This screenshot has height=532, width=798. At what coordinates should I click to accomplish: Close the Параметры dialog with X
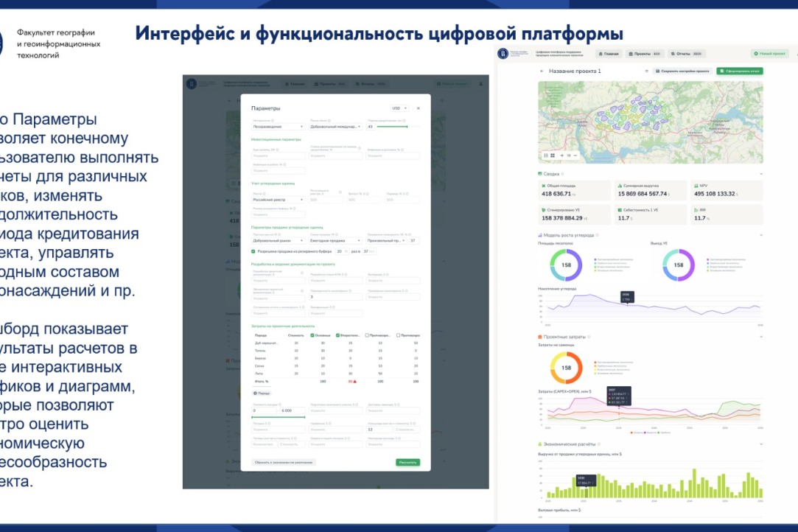point(419,108)
